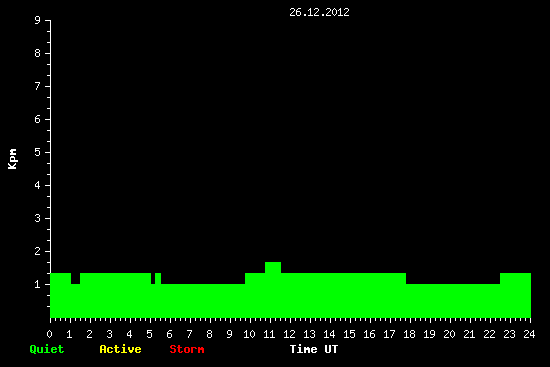Screen dimensions: 550x367
Task: Click the y-axis label 1
Action: point(38,284)
